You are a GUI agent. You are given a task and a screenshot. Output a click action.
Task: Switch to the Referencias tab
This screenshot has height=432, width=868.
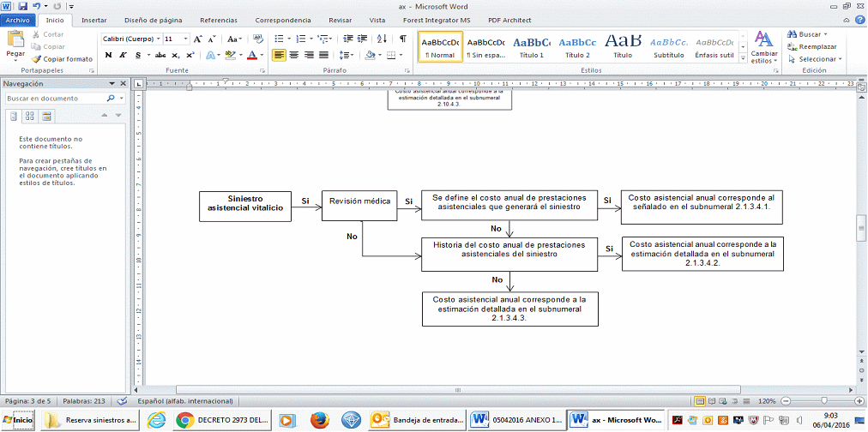(219, 20)
